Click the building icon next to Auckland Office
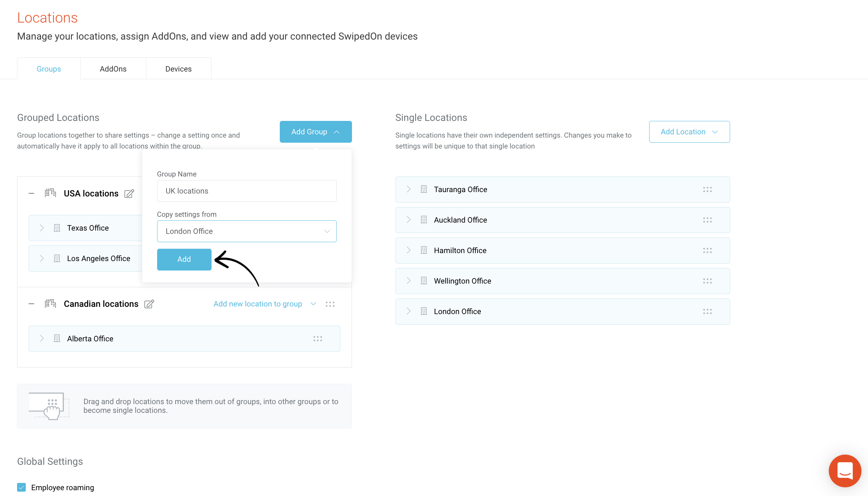The height and width of the screenshot is (496, 868). click(423, 220)
